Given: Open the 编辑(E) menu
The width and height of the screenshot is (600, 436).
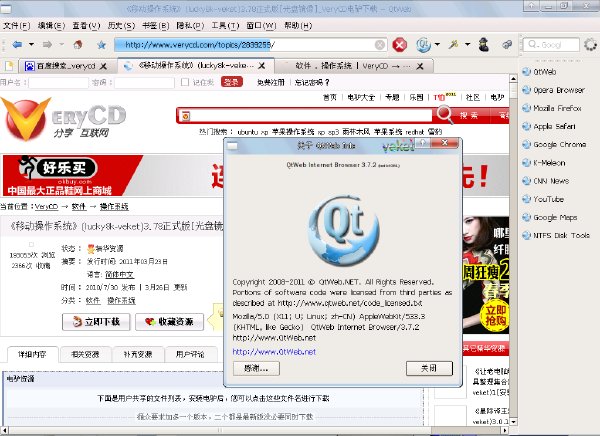Looking at the screenshot, I should pyautogui.click(x=51, y=26).
